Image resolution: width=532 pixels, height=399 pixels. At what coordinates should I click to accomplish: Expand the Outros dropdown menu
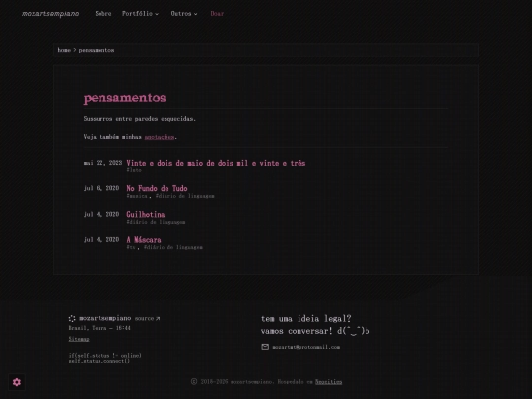[184, 14]
